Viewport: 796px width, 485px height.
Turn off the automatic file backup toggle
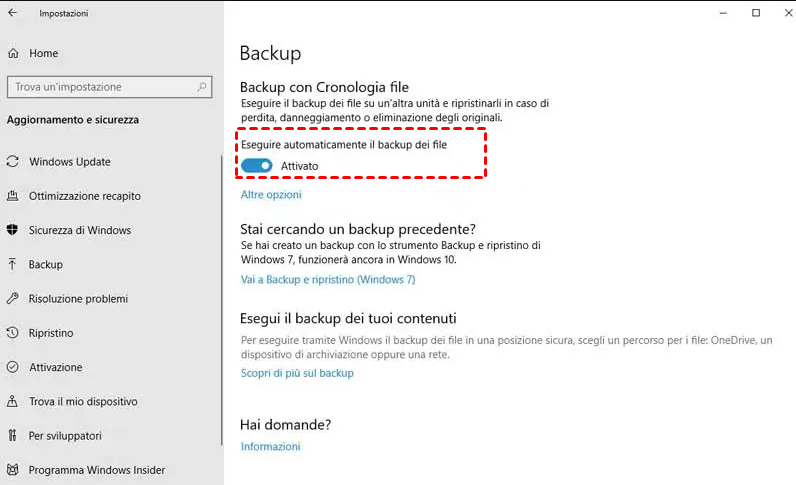click(x=257, y=165)
